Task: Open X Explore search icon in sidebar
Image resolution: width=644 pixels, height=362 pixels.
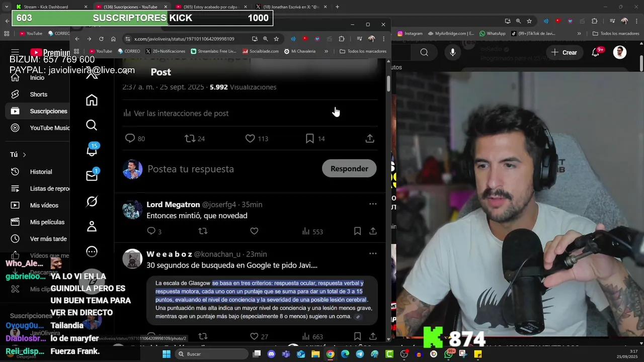Action: [92, 125]
